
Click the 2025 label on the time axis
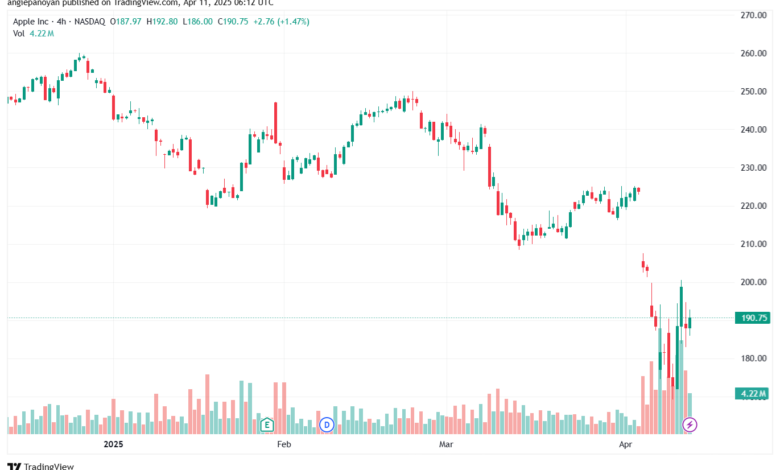tap(113, 444)
